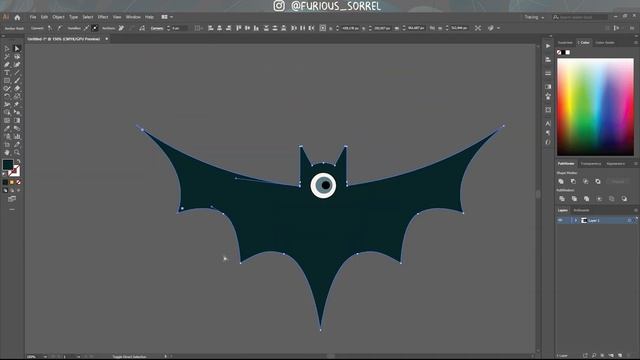Switch to the Artboards tab

tap(581, 210)
